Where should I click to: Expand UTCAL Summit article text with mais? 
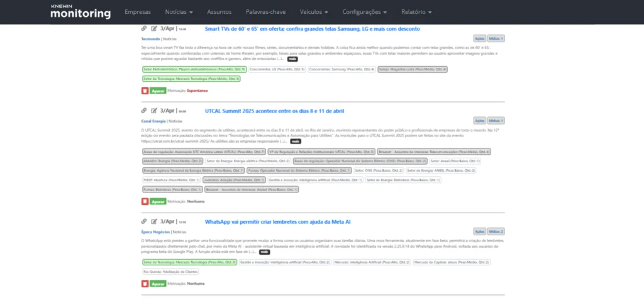click(296, 142)
